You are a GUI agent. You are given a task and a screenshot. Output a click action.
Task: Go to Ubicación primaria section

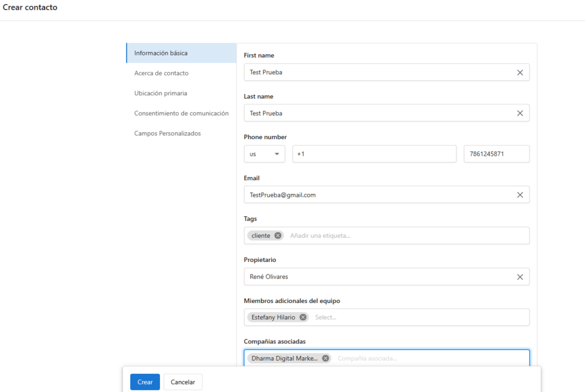point(161,93)
